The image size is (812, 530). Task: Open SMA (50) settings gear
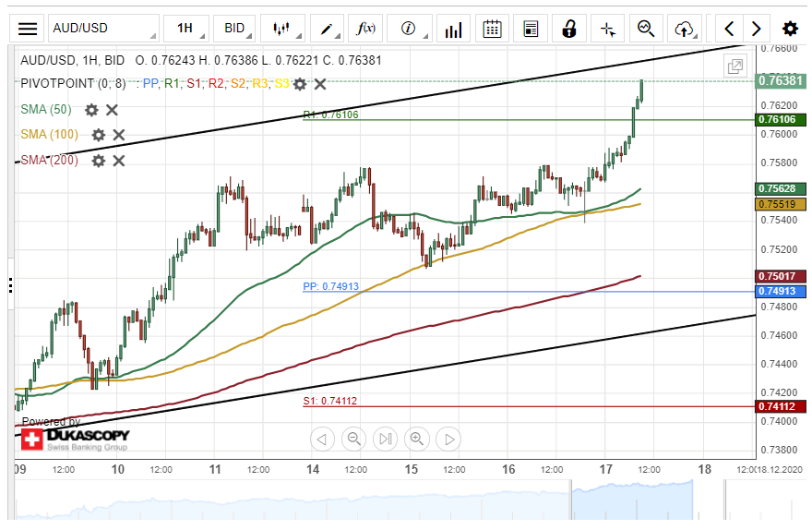coord(91,110)
